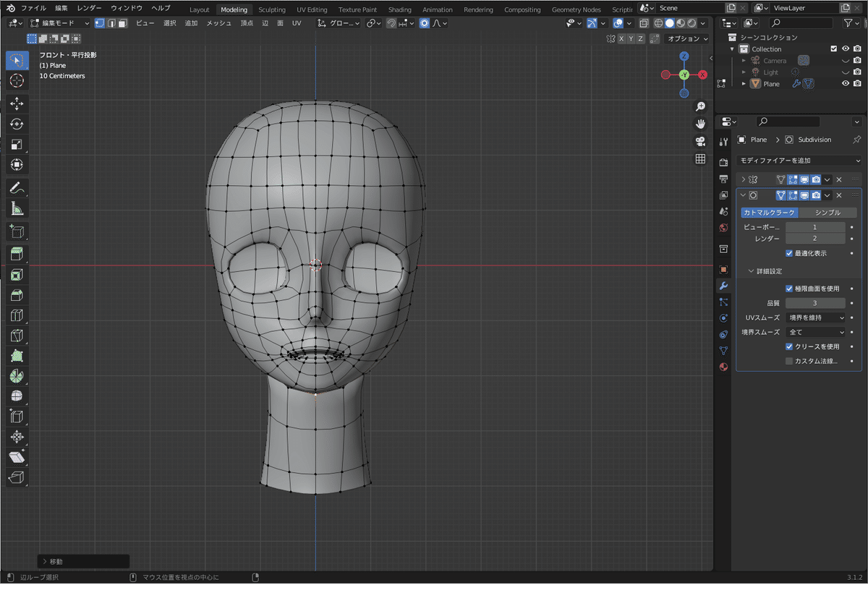Select the Knife tool
The height and width of the screenshot is (601, 868).
pos(17,336)
